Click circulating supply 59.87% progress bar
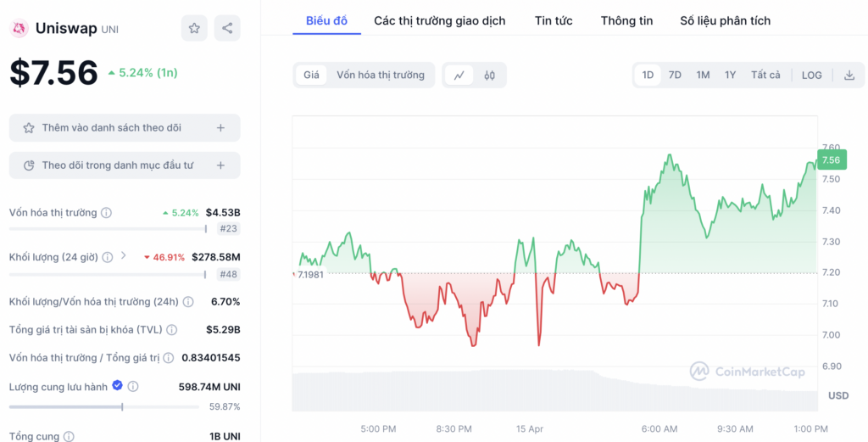 104,407
